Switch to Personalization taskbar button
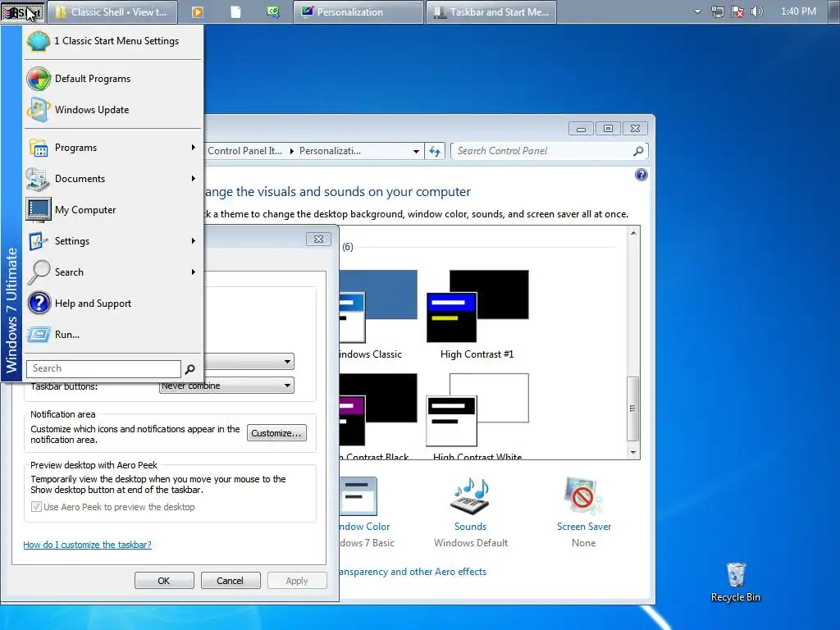Screen dimensions: 840x630 point(358,11)
